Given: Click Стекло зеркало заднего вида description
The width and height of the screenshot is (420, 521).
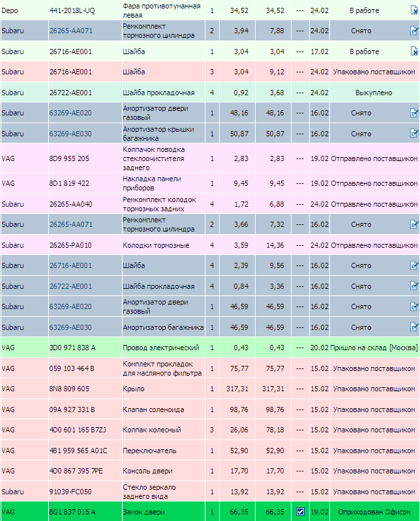Looking at the screenshot, I should [x=149, y=492].
